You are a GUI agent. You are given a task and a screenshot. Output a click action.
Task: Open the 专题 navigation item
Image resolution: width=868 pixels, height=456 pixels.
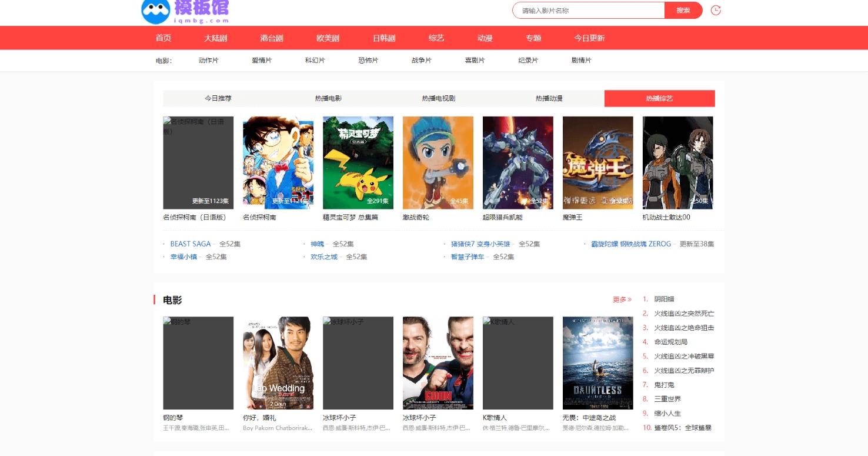pos(533,38)
